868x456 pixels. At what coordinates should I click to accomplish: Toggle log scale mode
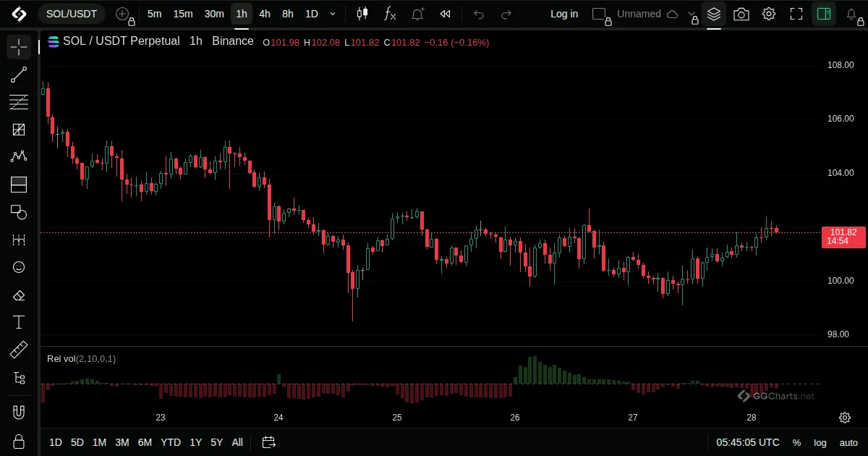pos(820,442)
